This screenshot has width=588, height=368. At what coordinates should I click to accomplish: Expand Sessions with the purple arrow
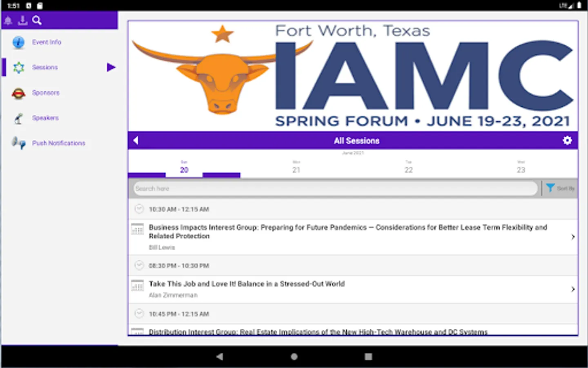click(111, 67)
